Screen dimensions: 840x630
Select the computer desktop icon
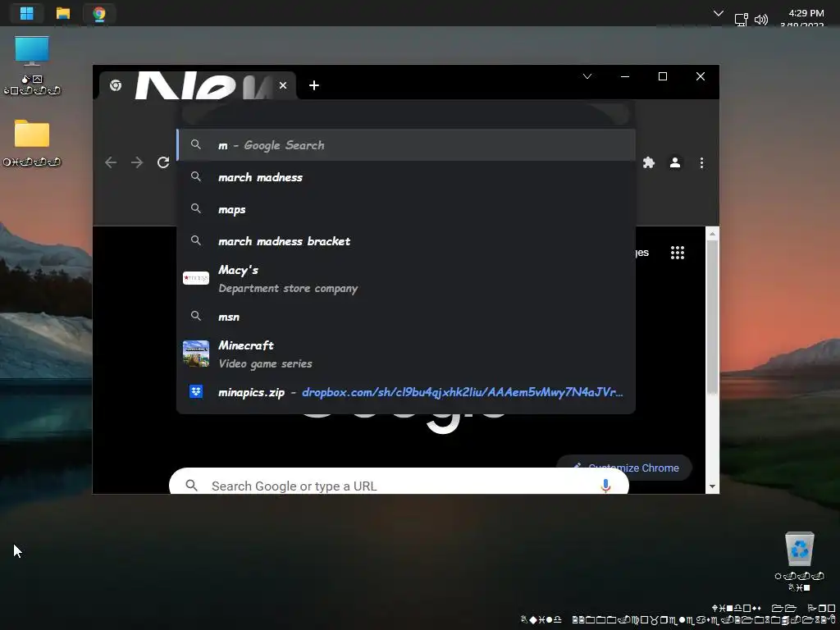click(x=32, y=66)
